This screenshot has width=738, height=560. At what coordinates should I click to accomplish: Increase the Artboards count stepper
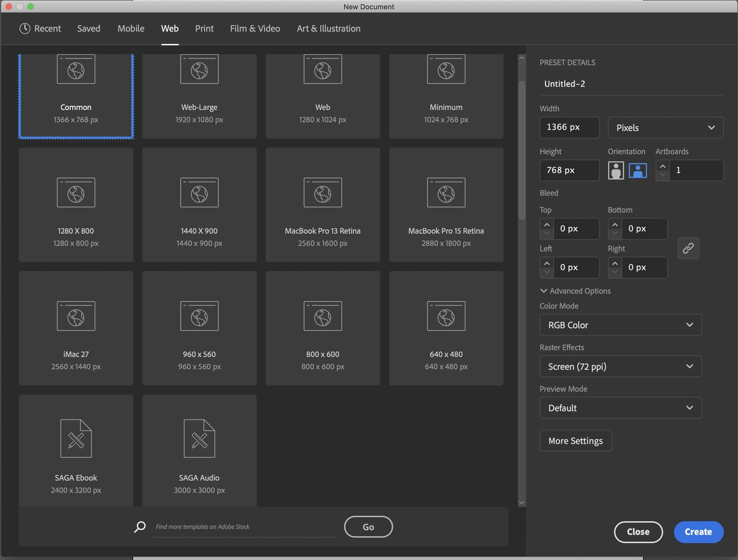(x=663, y=166)
